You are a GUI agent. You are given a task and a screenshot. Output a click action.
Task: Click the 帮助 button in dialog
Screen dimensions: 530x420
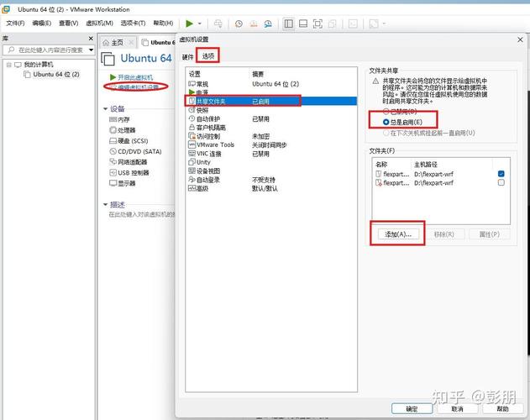point(502,408)
